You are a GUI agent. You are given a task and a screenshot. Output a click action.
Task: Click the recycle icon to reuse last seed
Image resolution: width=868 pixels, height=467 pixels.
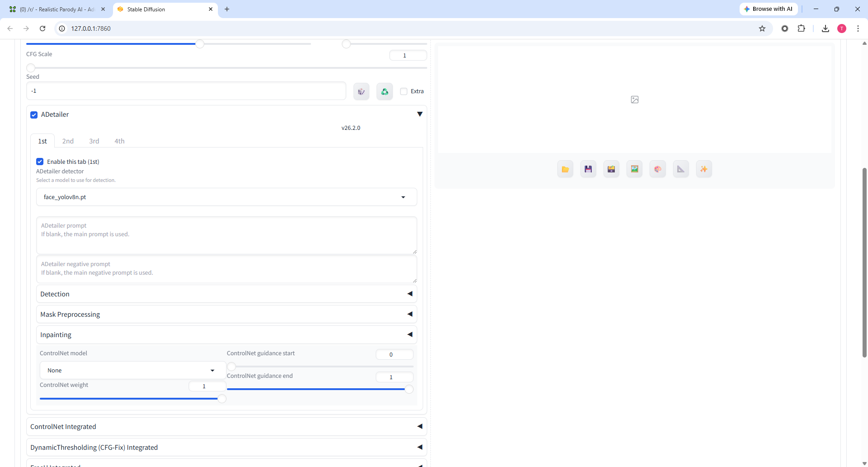pos(385,91)
